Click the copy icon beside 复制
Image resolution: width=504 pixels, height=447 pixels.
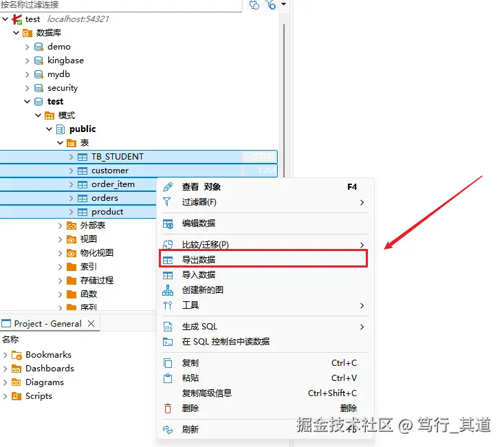[168, 363]
